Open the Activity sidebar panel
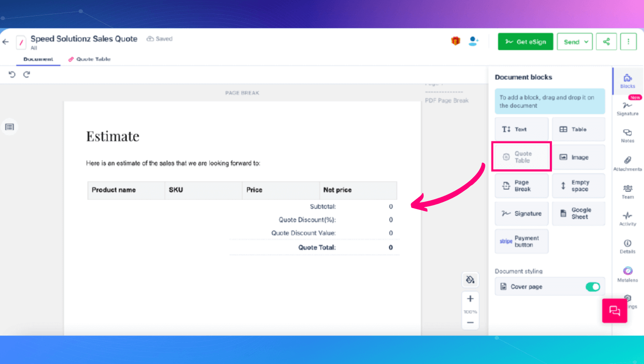The width and height of the screenshot is (644, 364). point(627,219)
